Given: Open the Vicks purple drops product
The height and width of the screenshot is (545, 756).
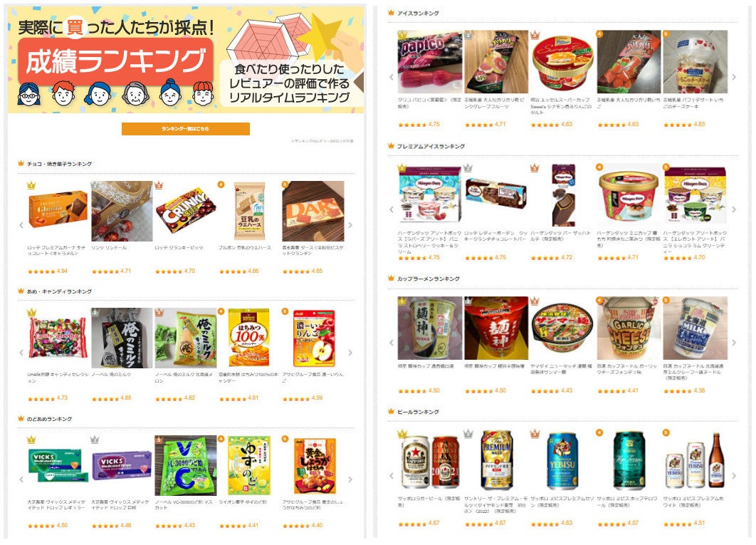Looking at the screenshot, I should click(x=122, y=465).
